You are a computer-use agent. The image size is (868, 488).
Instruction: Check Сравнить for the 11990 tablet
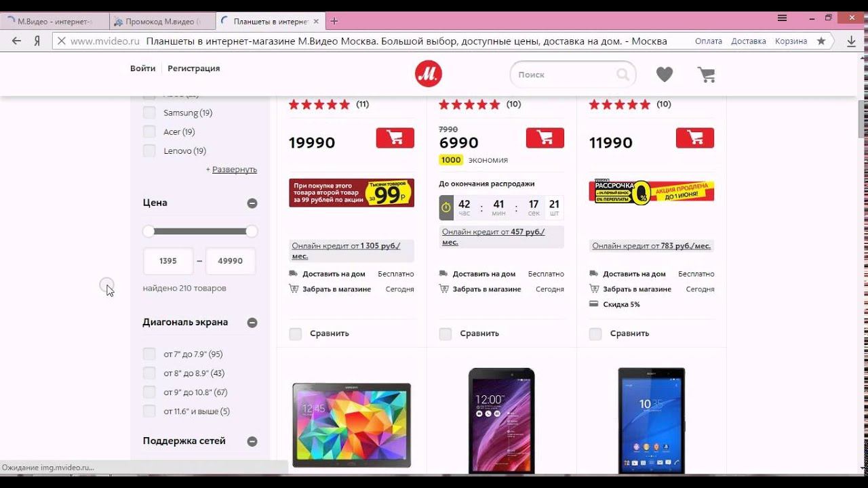pyautogui.click(x=595, y=333)
